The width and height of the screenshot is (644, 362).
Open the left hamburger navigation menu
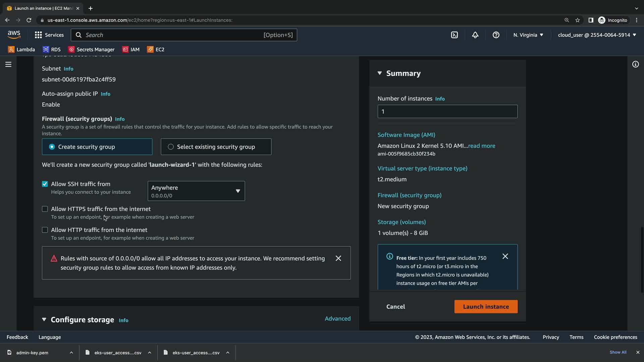[x=8, y=64]
